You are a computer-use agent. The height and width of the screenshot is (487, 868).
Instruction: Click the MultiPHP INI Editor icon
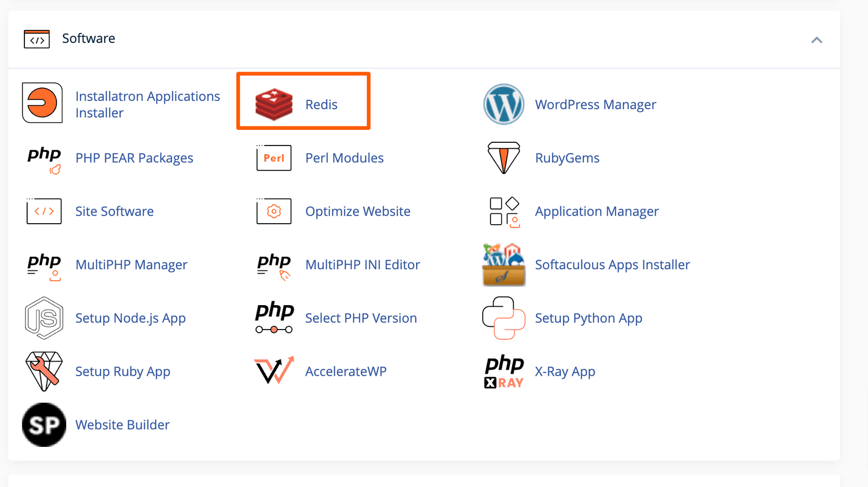tap(274, 267)
